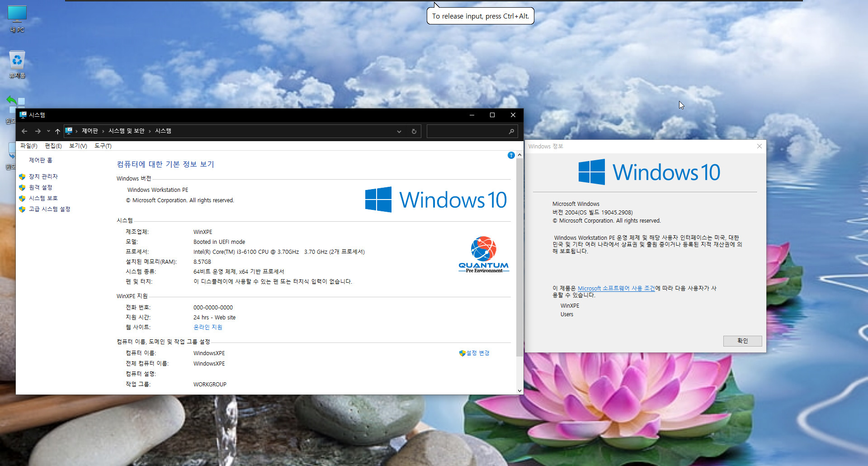Image resolution: width=868 pixels, height=466 pixels.
Task: Click the System window title bar icon
Action: 23,115
